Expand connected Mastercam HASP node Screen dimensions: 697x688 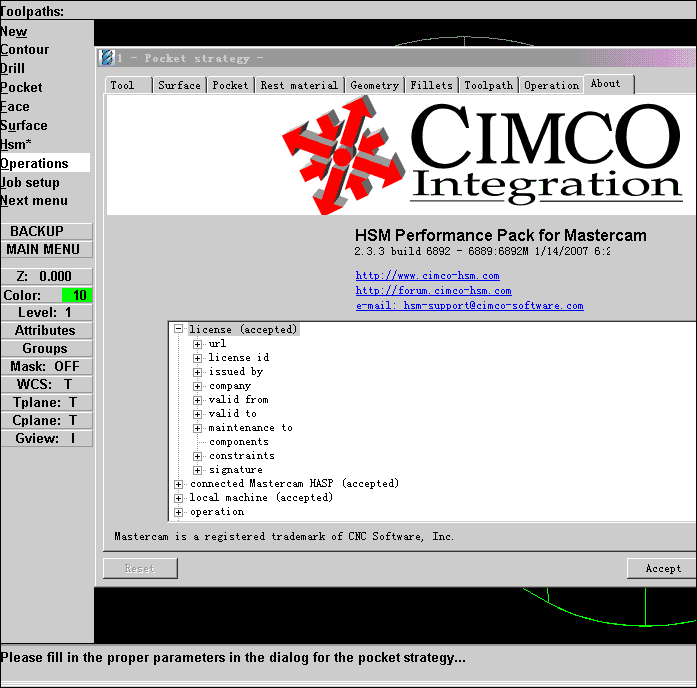179,484
